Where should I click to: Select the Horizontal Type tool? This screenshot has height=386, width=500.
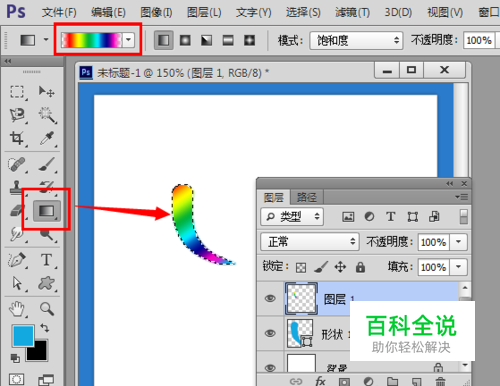click(47, 260)
